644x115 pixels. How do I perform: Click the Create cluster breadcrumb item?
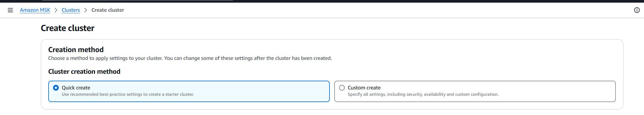pos(108,10)
